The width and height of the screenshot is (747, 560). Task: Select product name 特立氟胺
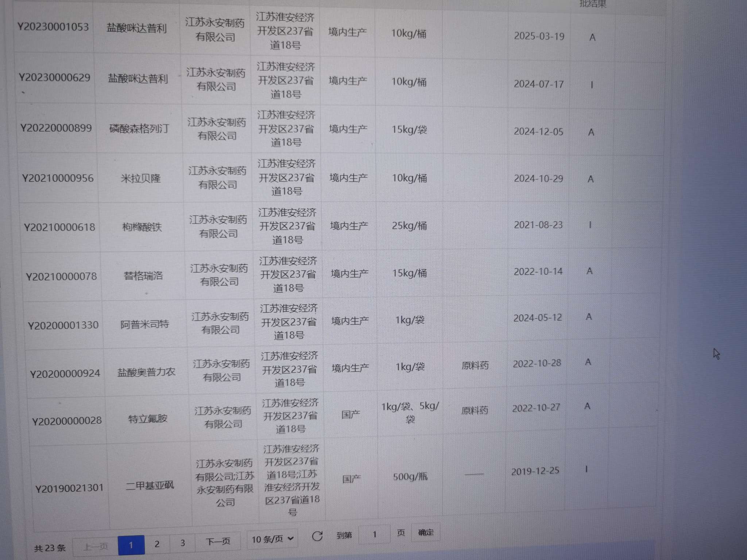[x=148, y=419]
